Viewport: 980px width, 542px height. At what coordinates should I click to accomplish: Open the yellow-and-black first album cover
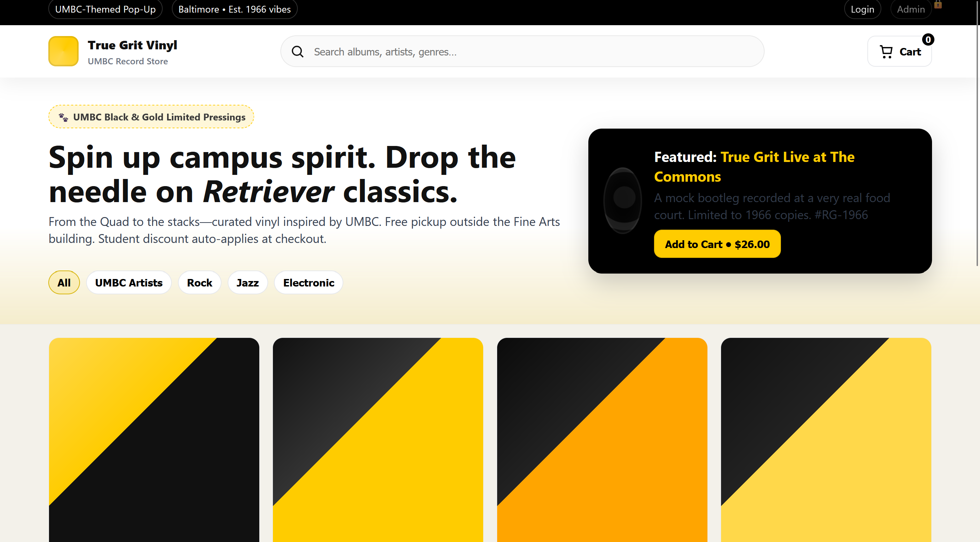(154, 439)
